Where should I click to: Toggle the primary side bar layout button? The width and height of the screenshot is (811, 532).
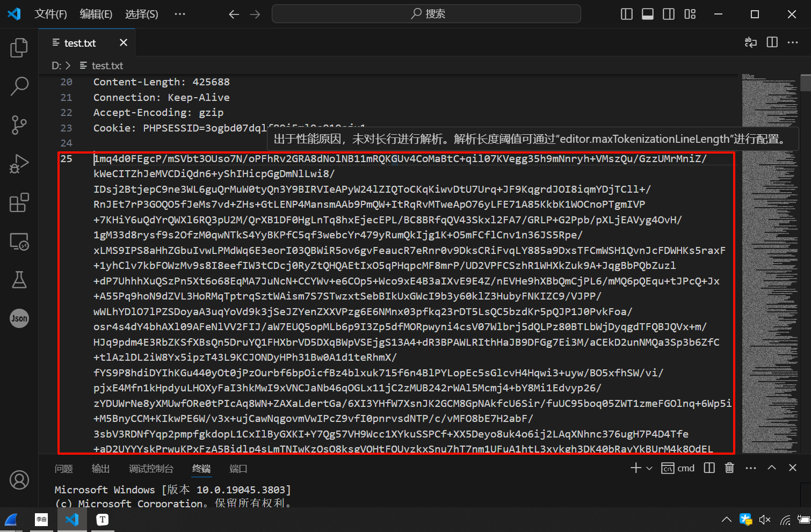click(x=626, y=14)
